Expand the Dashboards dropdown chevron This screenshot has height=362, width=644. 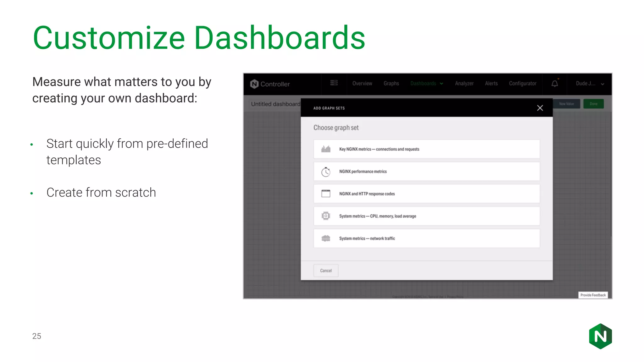[x=441, y=84]
